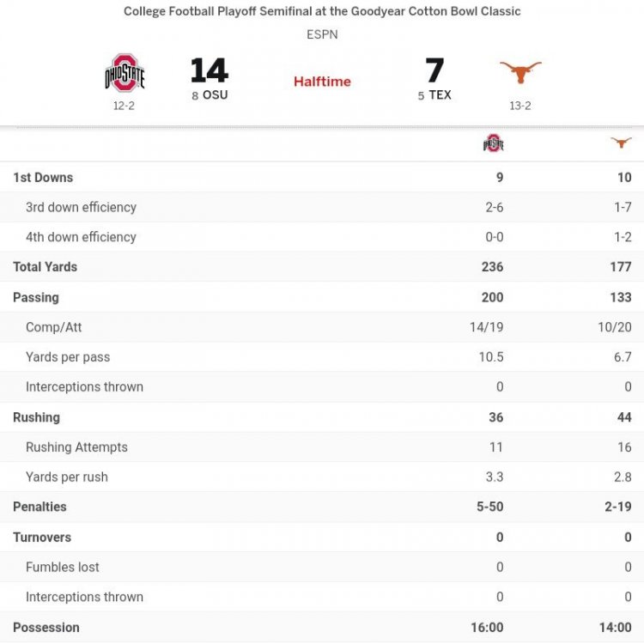Click the large Ohio State logo in the scoreboard

point(125,74)
